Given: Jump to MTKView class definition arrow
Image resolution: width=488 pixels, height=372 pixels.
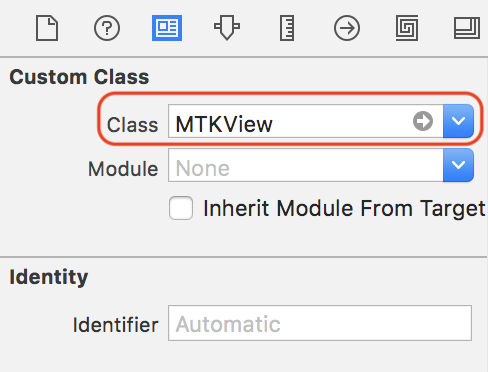Looking at the screenshot, I should point(423,121).
